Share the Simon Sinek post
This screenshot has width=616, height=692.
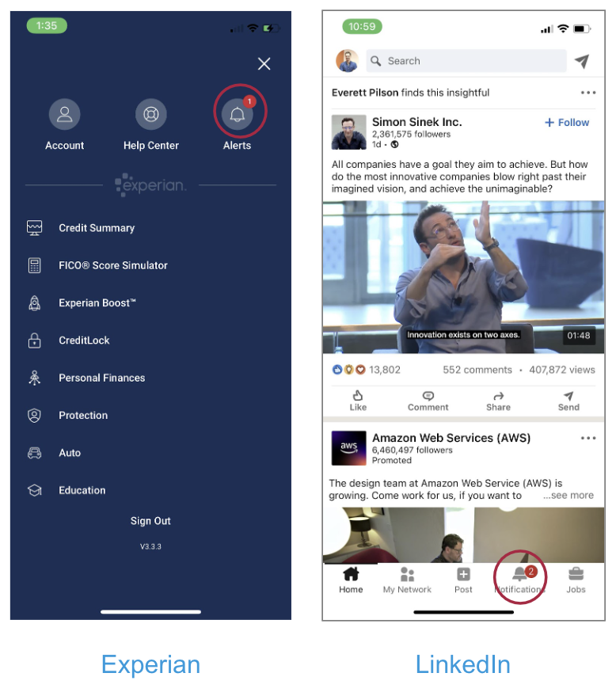tap(498, 401)
